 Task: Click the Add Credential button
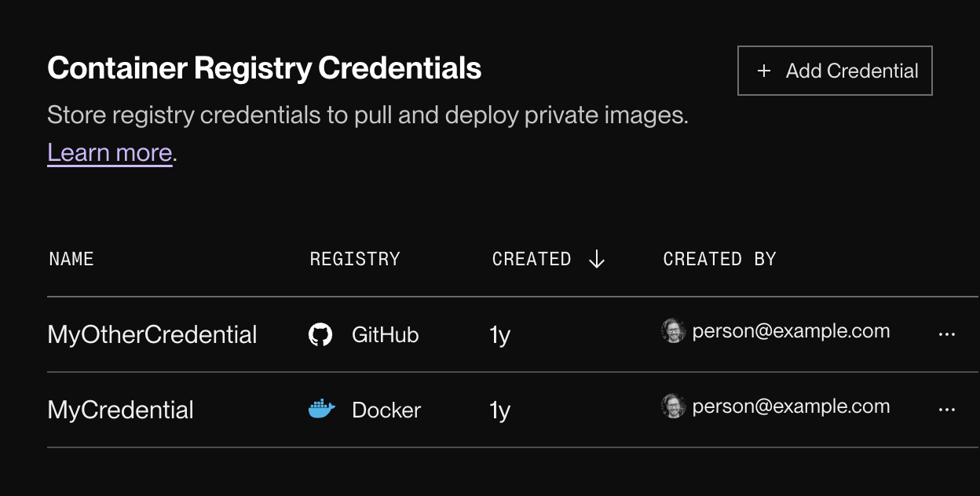pos(835,71)
